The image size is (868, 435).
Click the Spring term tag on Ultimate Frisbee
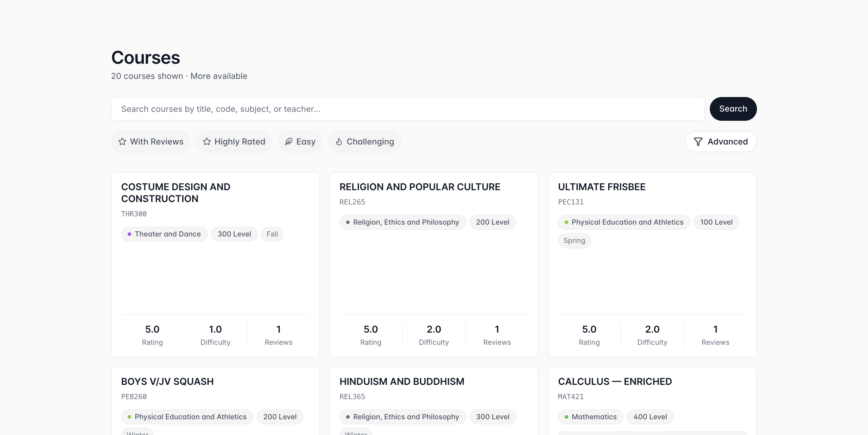574,240
